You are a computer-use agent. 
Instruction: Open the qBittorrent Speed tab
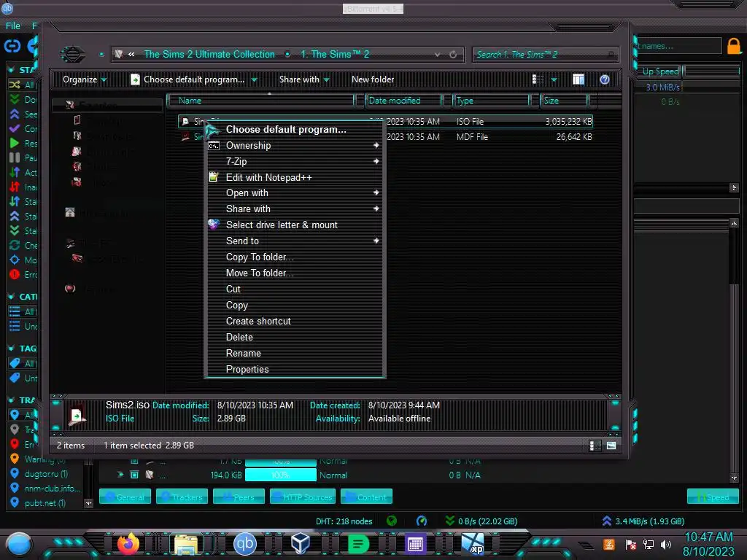tap(713, 497)
